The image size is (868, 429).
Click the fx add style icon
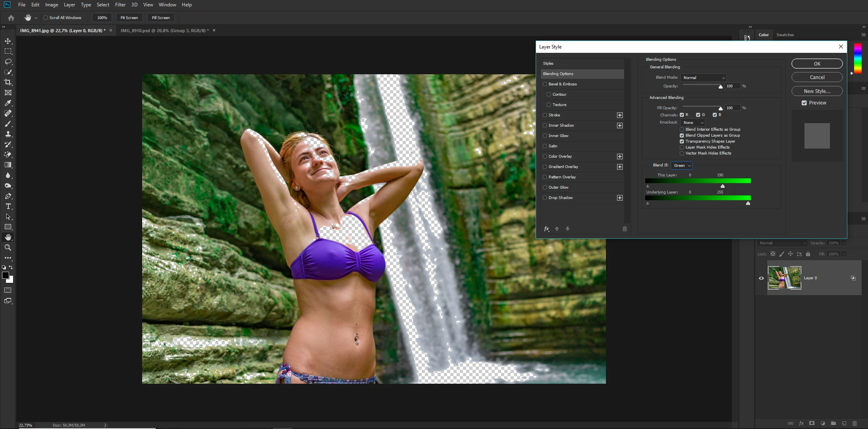[546, 229]
